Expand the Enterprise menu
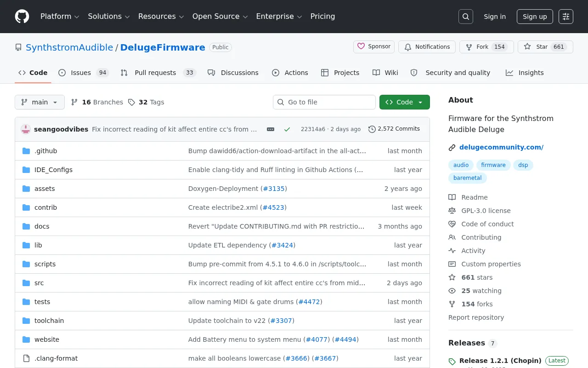 279,17
